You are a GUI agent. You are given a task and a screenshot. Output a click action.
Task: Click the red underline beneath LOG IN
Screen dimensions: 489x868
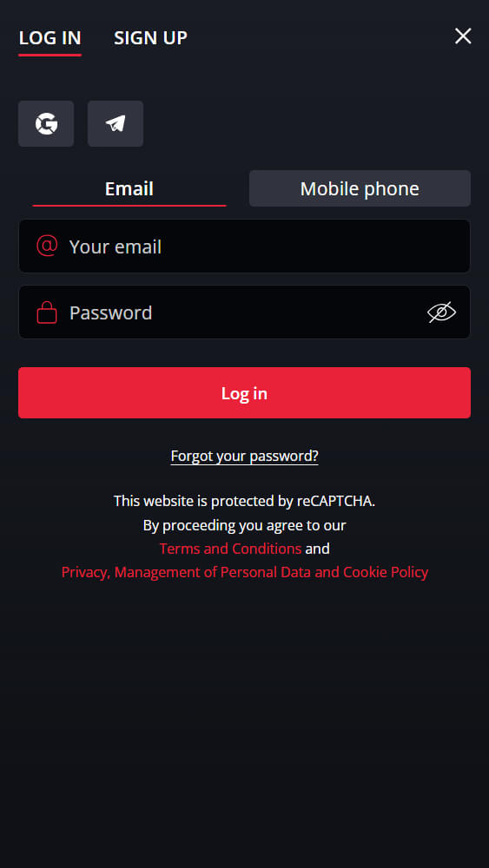[50, 55]
